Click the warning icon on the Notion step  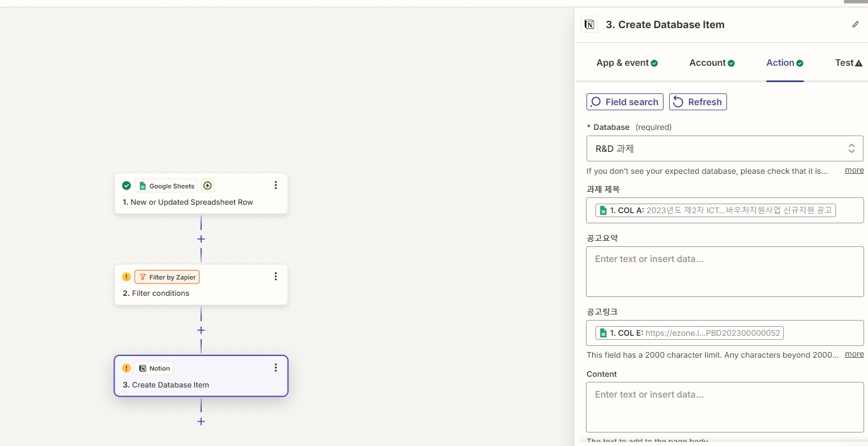point(126,368)
